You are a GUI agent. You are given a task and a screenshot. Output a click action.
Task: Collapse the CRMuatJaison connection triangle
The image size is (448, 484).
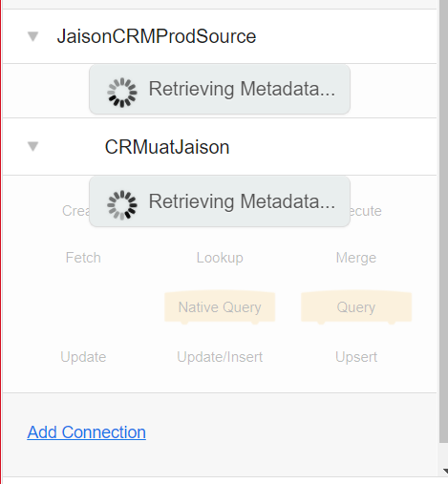click(32, 146)
